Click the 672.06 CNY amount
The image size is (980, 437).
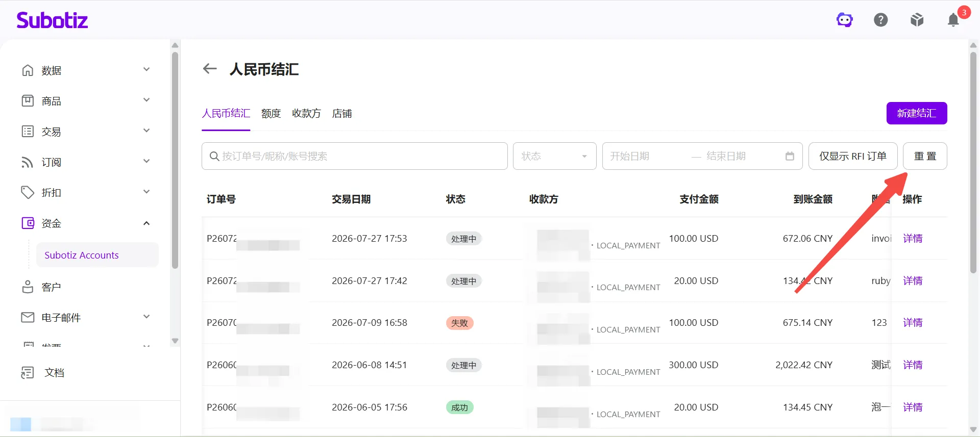tap(807, 238)
